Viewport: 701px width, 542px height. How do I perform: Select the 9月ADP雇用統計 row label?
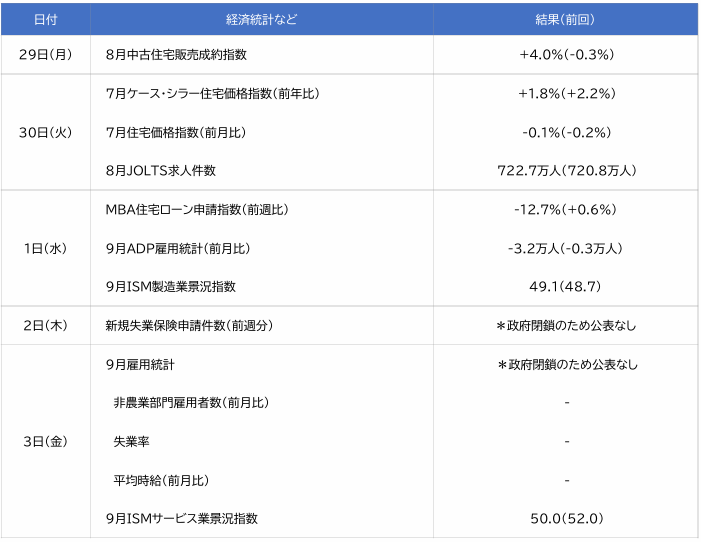point(177,248)
